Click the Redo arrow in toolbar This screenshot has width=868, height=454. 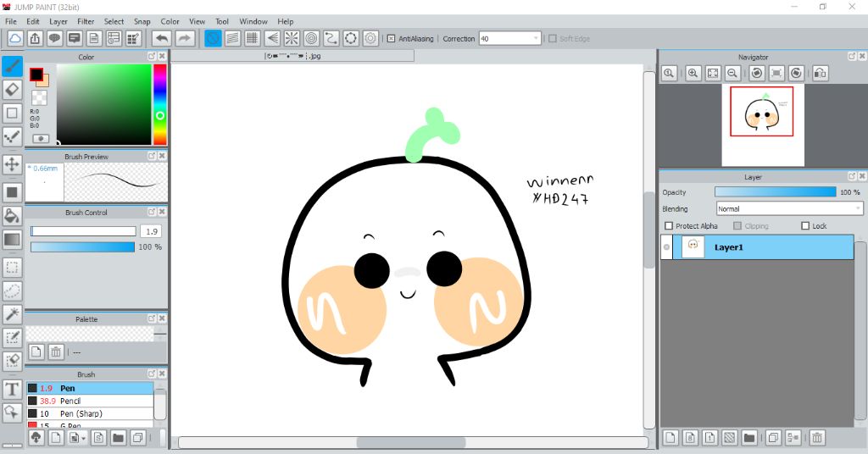pos(185,38)
